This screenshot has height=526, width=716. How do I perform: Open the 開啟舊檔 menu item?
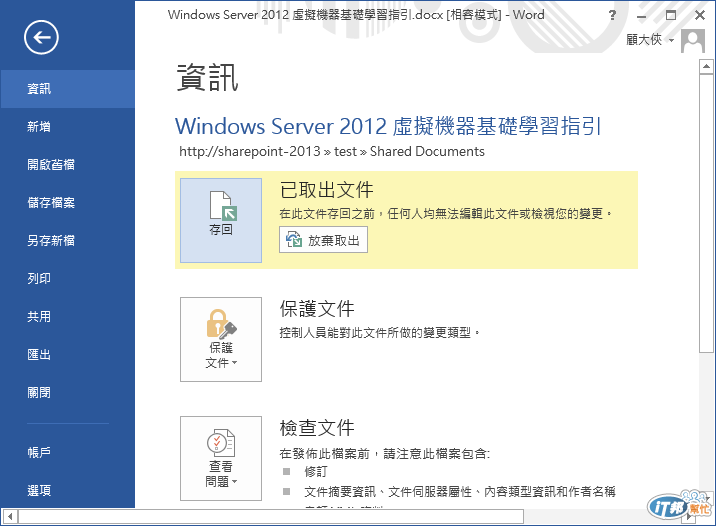tap(68, 164)
